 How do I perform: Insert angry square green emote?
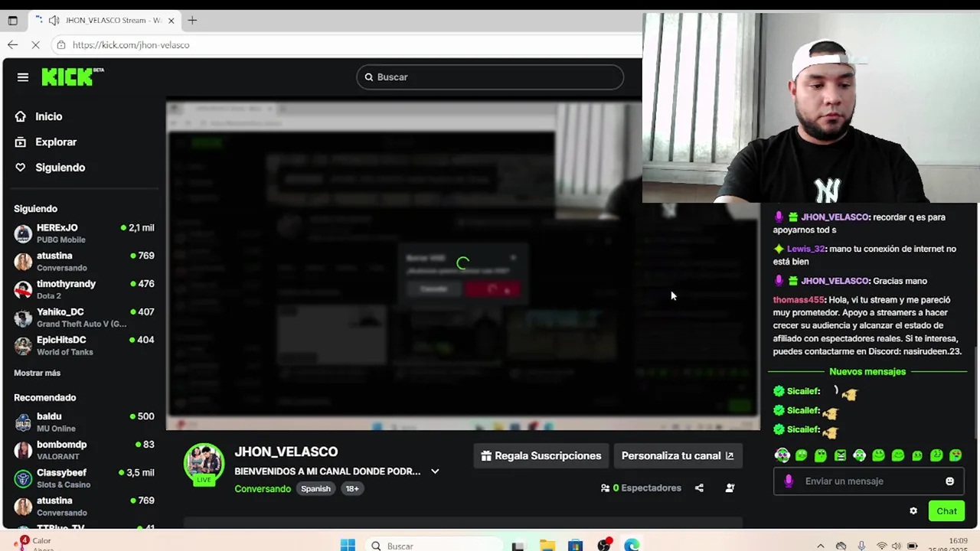click(840, 455)
